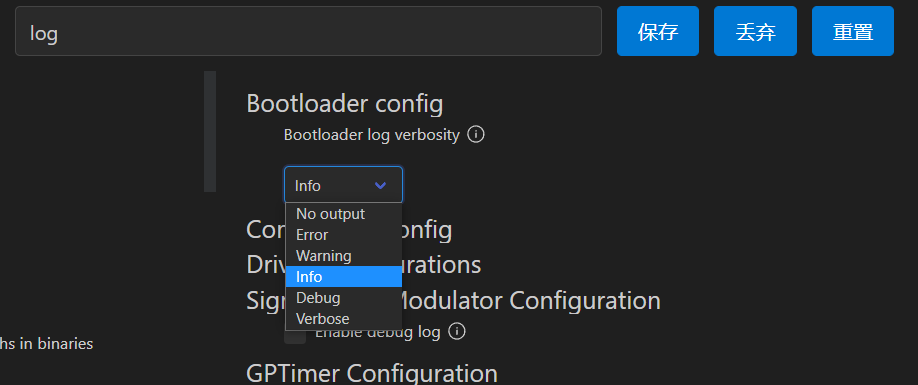Screen dimensions: 918x385
Task: Click the "Bootloader log verbosity" label
Action: tap(372, 135)
